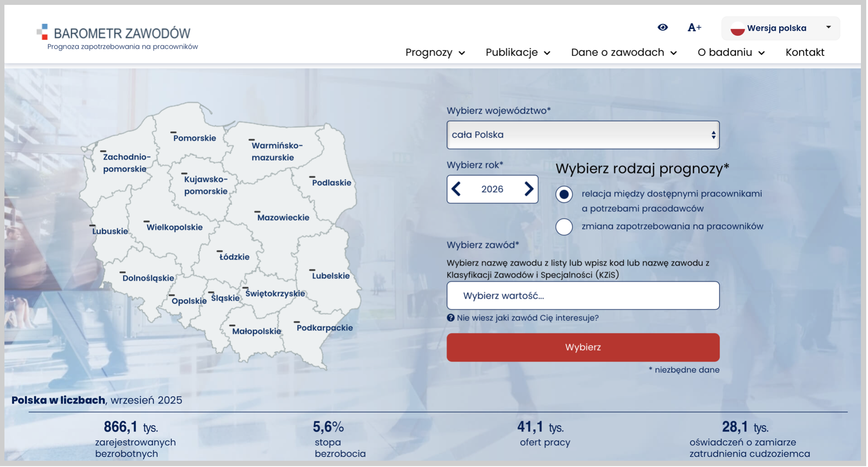The image size is (868, 467).
Task: Select relacja między dostępnymi pracownikami option
Action: tap(564, 194)
